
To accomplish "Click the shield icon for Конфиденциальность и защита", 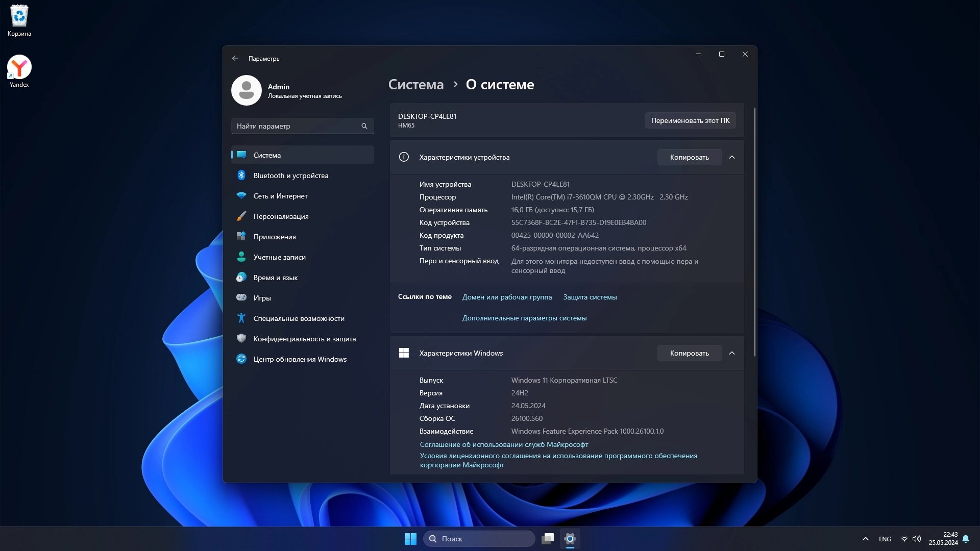I will pyautogui.click(x=241, y=338).
